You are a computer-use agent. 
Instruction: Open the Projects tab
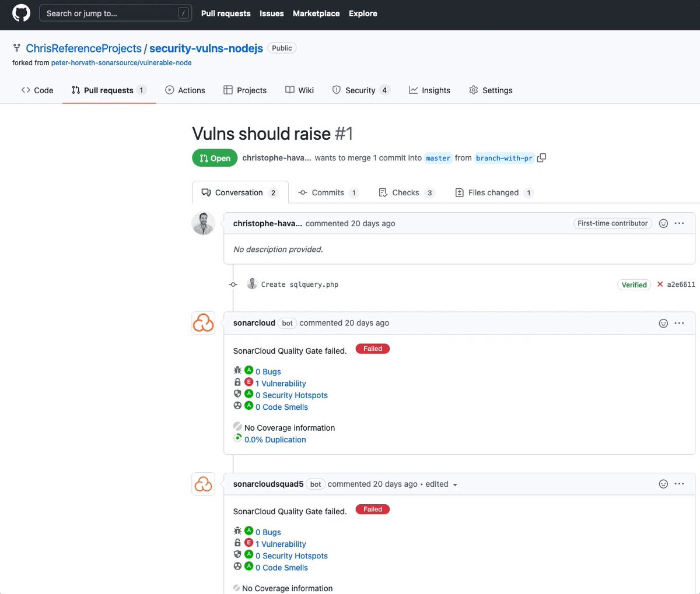coord(245,90)
